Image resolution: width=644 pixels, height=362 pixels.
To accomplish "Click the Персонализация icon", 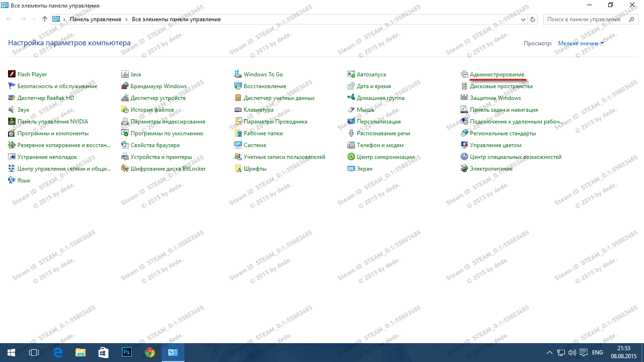I will click(351, 122).
